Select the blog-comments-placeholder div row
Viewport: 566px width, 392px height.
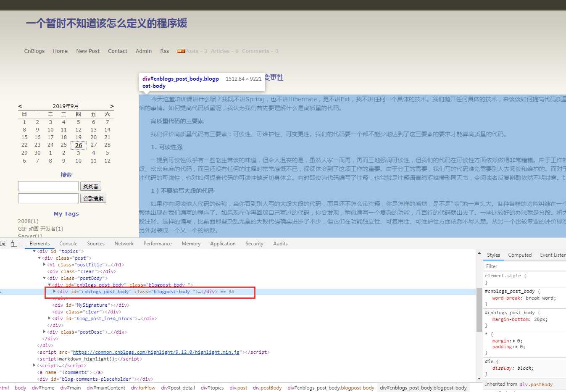click(95, 379)
